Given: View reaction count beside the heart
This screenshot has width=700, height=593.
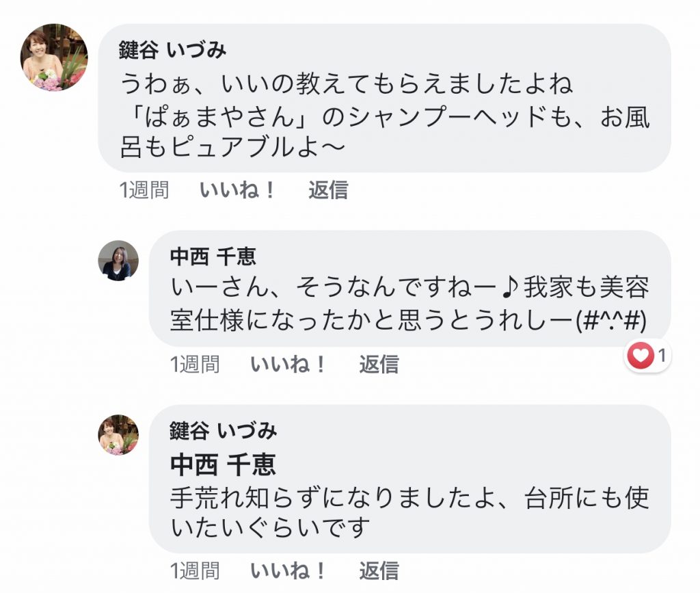Looking at the screenshot, I should pos(662,356).
